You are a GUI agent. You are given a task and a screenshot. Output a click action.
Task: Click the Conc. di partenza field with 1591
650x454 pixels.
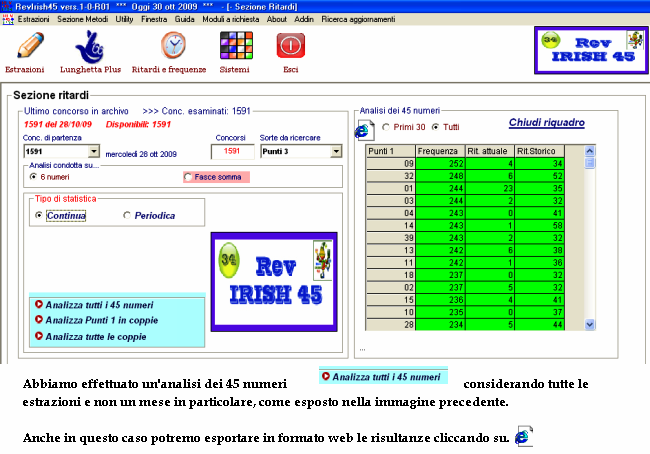(56, 151)
